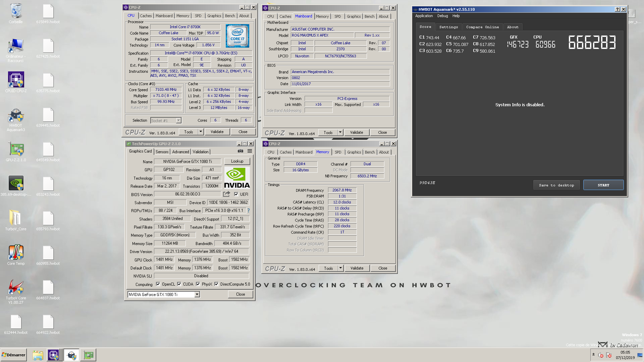
Task: Select the 645549.hwbot file icon
Action: (x=48, y=152)
